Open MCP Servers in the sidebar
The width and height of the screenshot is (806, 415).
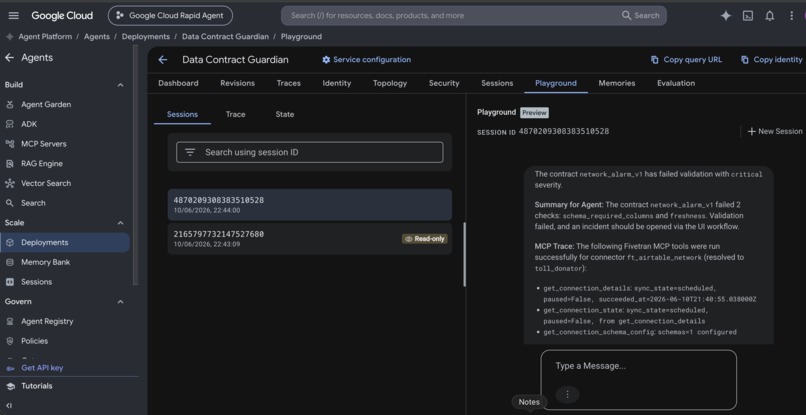tap(44, 144)
